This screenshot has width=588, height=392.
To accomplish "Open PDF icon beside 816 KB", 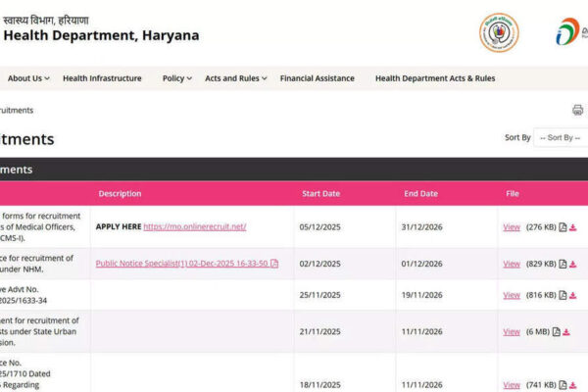I will pyautogui.click(x=563, y=295).
